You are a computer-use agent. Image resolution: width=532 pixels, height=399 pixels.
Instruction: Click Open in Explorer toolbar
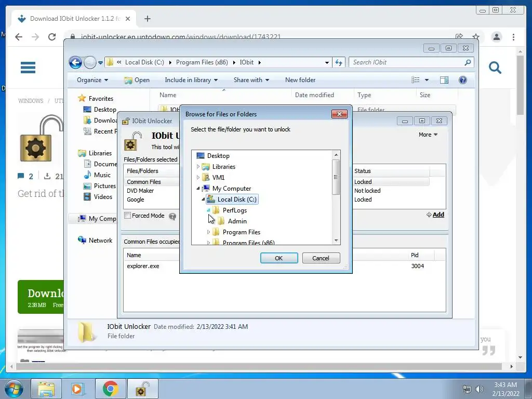(137, 80)
